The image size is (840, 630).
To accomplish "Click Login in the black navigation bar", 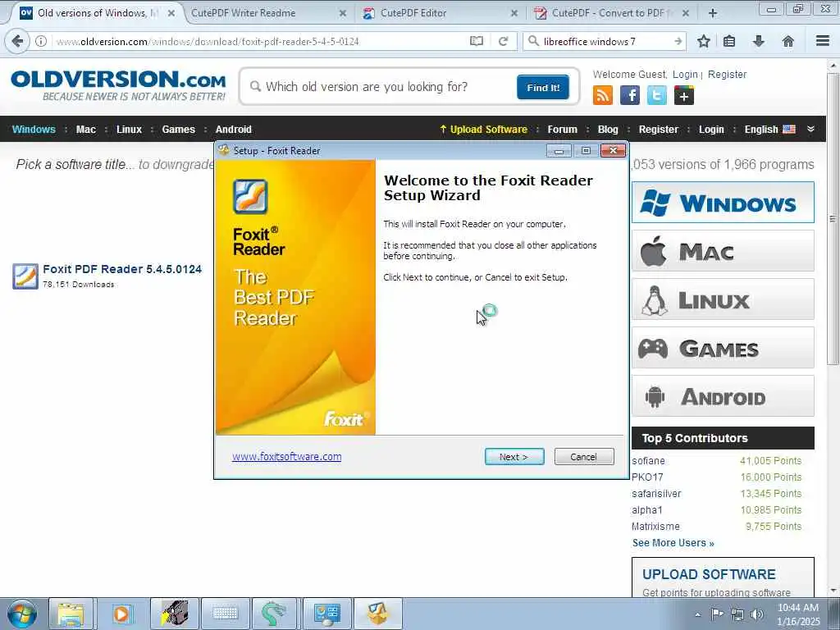I will coord(711,129).
